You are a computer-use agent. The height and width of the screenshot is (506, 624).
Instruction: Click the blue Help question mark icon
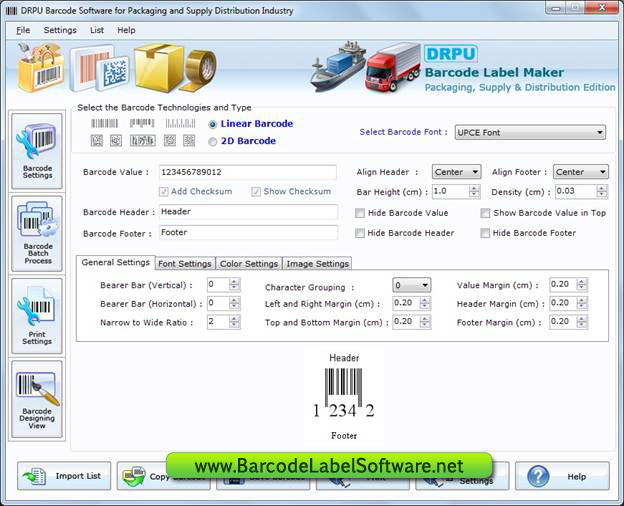tap(538, 476)
